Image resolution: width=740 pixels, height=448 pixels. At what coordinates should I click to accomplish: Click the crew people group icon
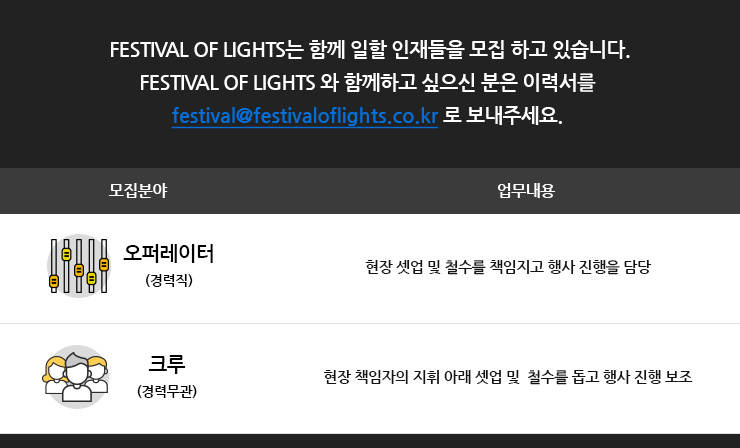coord(77,377)
